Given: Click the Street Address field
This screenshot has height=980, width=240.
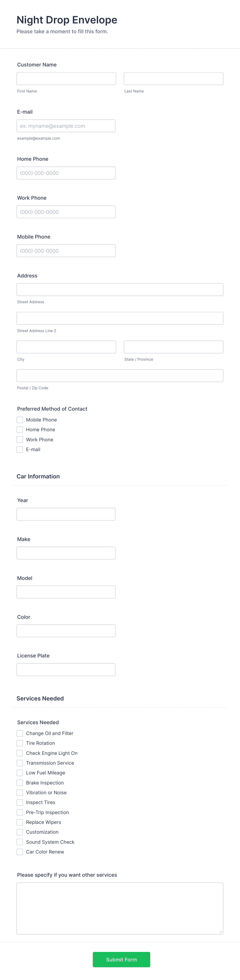Looking at the screenshot, I should pyautogui.click(x=120, y=289).
